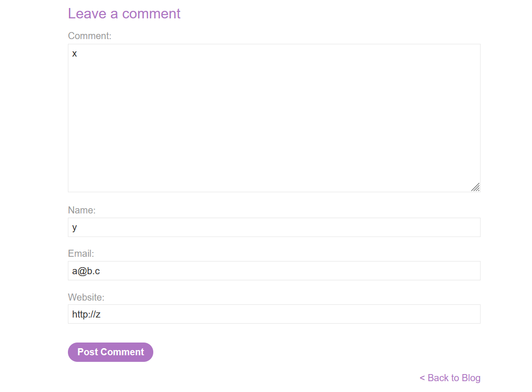532x392 pixels.
Task: Click the word 'Blog' in the bottom link
Action: [471, 378]
